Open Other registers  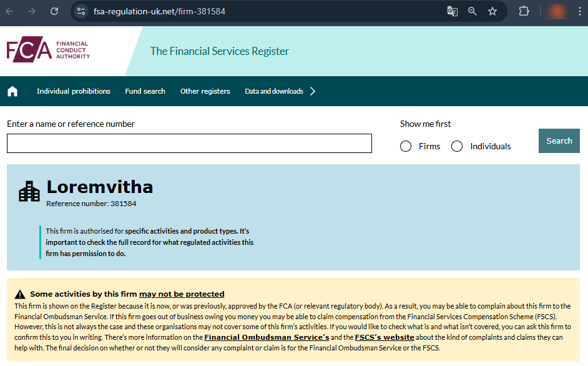tap(205, 91)
